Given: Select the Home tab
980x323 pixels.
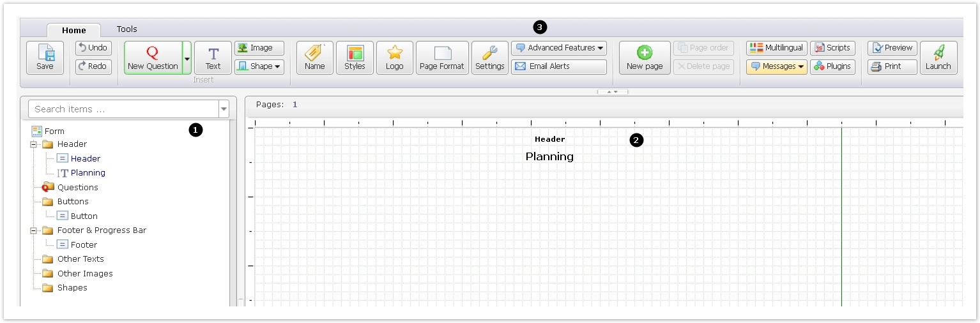Looking at the screenshot, I should (x=74, y=30).
